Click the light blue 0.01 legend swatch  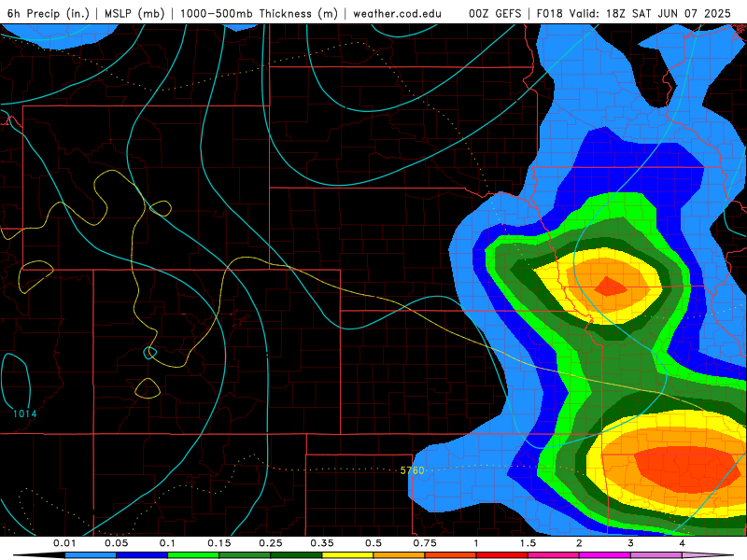(91, 555)
